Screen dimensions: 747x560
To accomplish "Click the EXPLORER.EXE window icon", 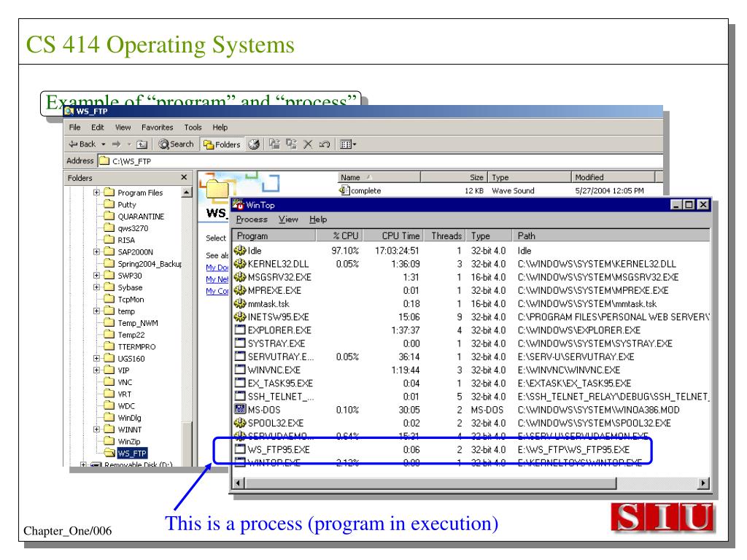I will (240, 330).
